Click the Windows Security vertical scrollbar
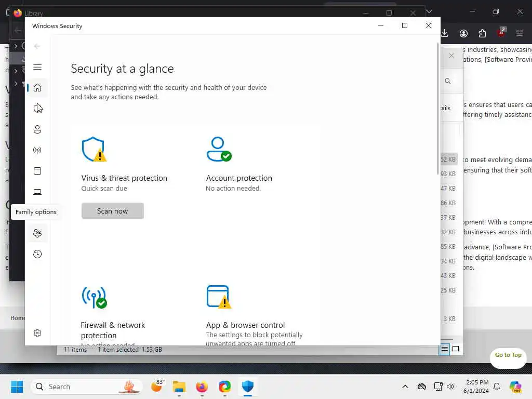532x399 pixels. (437, 109)
